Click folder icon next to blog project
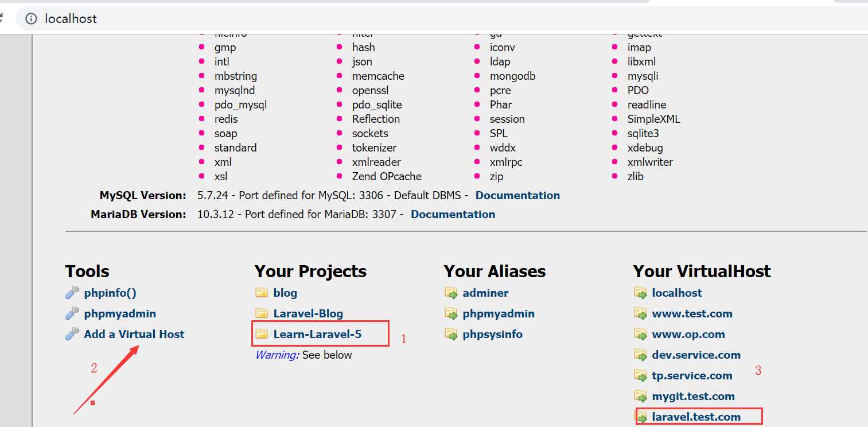This screenshot has width=868, height=427. point(262,293)
